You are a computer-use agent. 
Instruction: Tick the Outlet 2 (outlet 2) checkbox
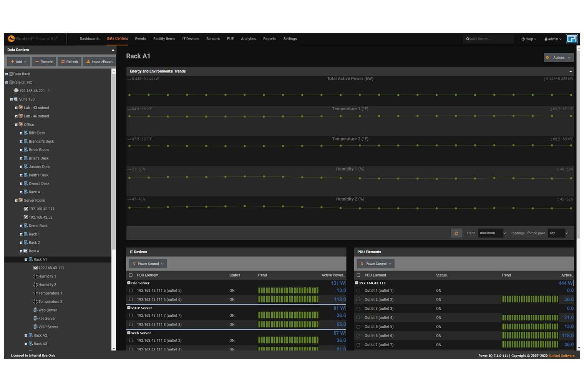358,300
